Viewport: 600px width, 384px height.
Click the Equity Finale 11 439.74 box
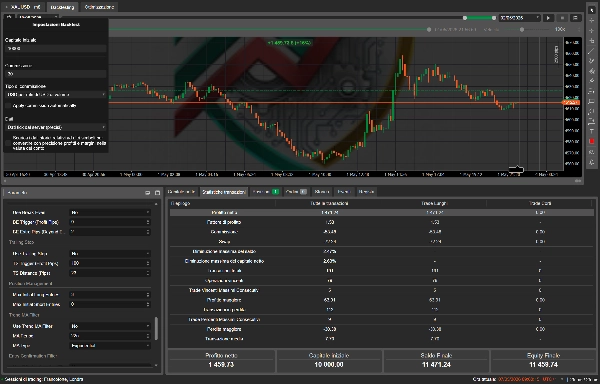pyautogui.click(x=543, y=360)
